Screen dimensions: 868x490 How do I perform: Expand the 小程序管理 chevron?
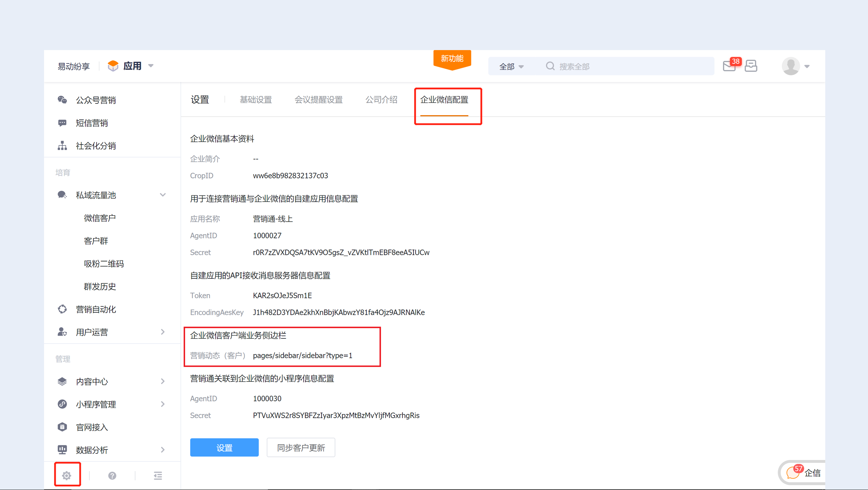(163, 404)
